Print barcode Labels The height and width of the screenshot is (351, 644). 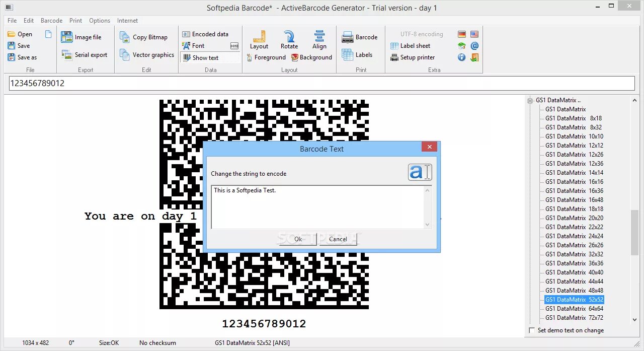click(x=357, y=55)
